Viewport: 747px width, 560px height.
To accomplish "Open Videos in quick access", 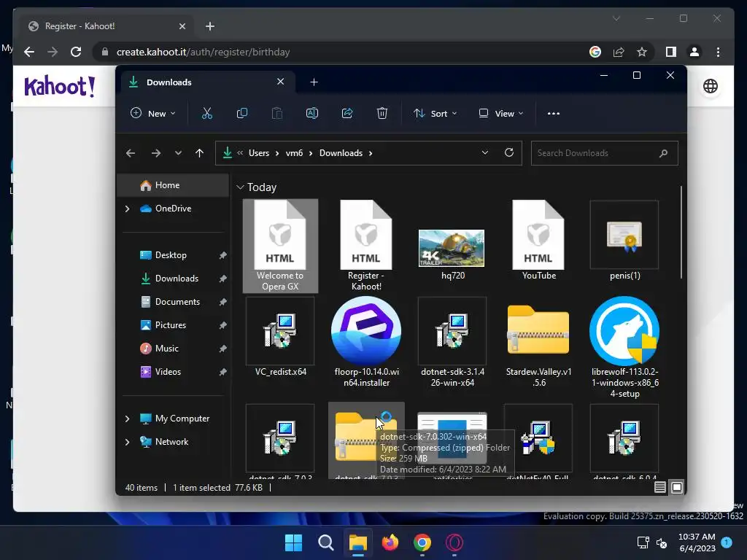I will (x=174, y=372).
